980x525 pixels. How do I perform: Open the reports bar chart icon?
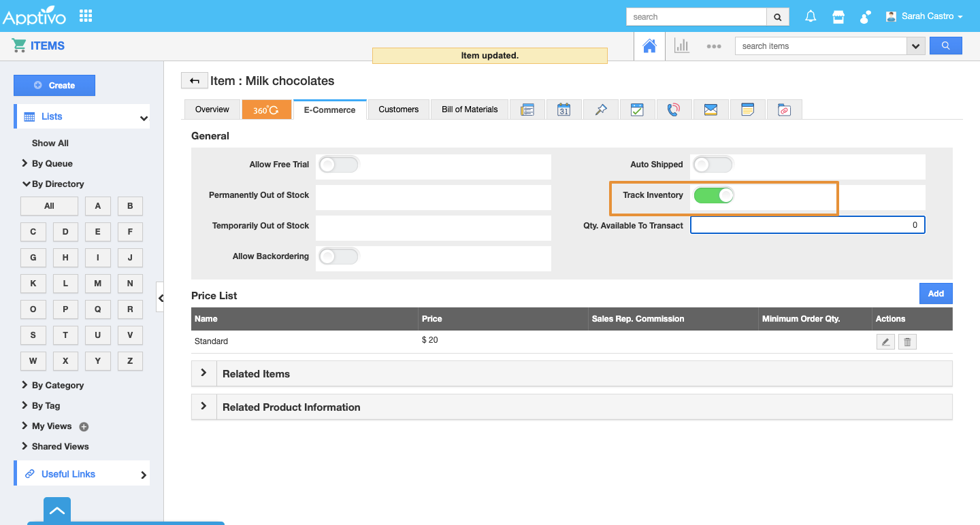click(681, 46)
